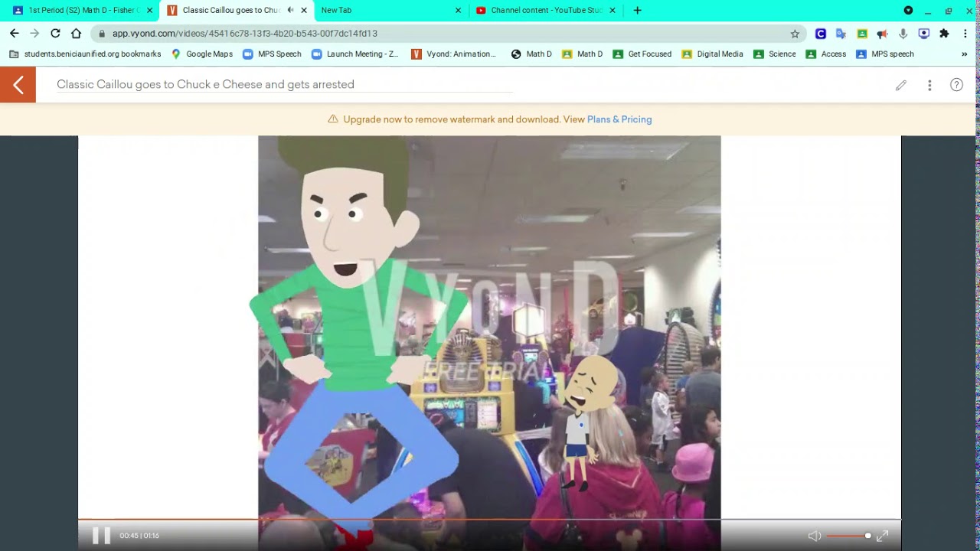Open the megaphone extension icon

(882, 34)
